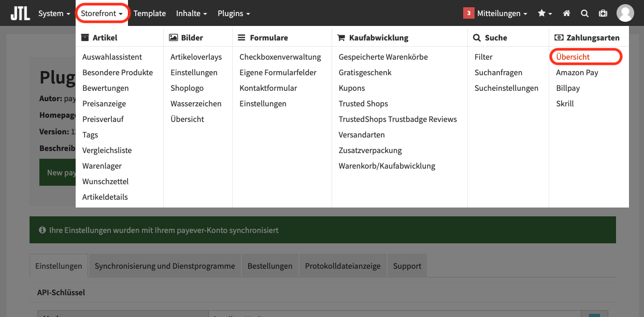Expand the Inhalte dropdown menu
Screen dimensions: 644x317
[192, 13]
